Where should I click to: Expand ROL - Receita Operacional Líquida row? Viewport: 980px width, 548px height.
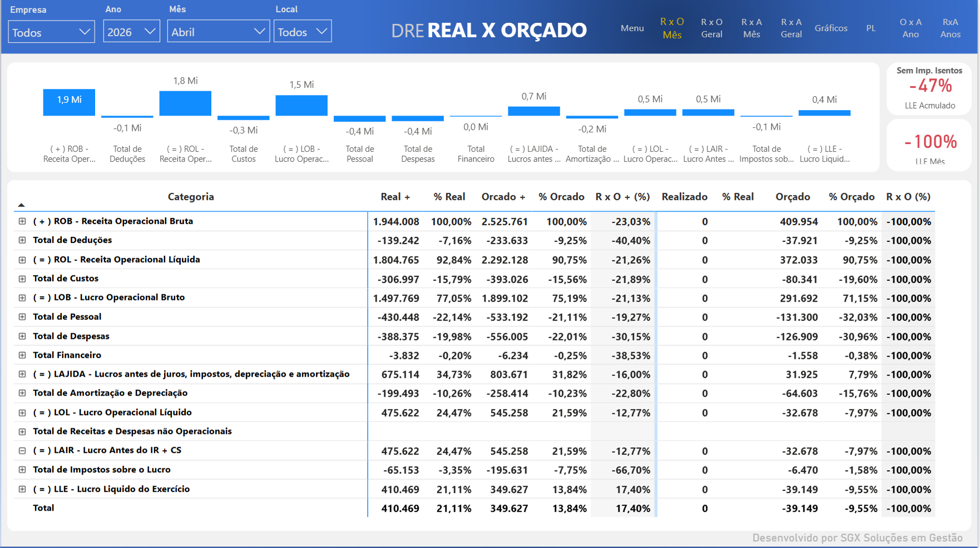22,259
